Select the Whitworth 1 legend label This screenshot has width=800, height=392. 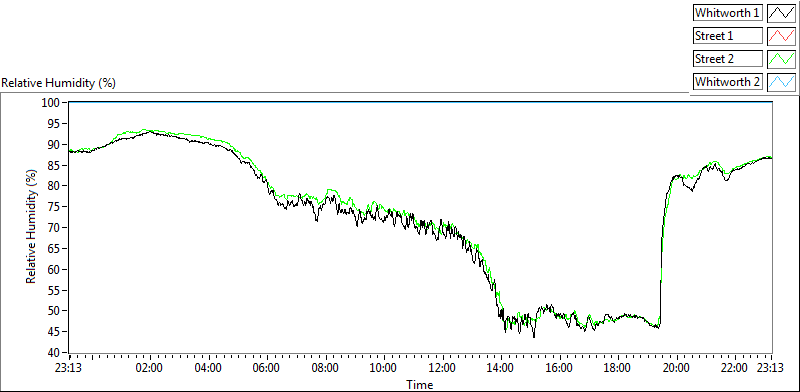[x=728, y=13]
